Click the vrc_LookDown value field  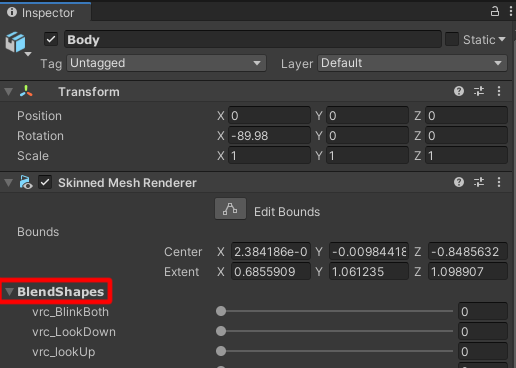(x=483, y=331)
